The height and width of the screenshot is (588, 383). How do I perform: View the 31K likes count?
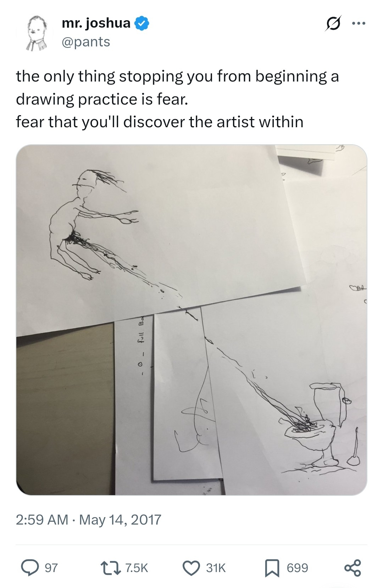216,568
